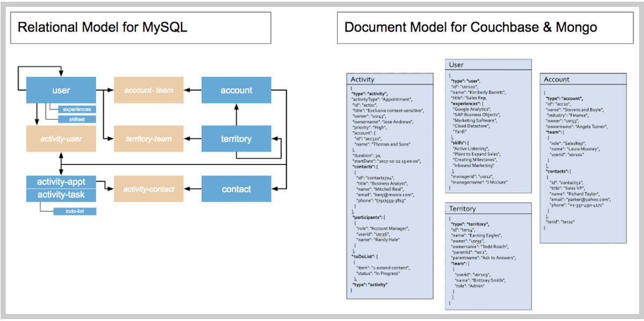This screenshot has width=644, height=321.
Task: Click the territory entity box
Action: tap(236, 139)
